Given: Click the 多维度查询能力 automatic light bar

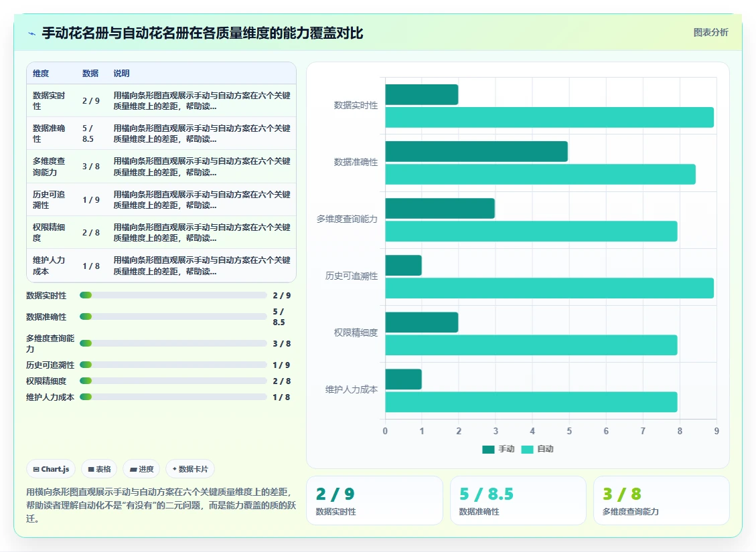Looking at the screenshot, I should 531,232.
